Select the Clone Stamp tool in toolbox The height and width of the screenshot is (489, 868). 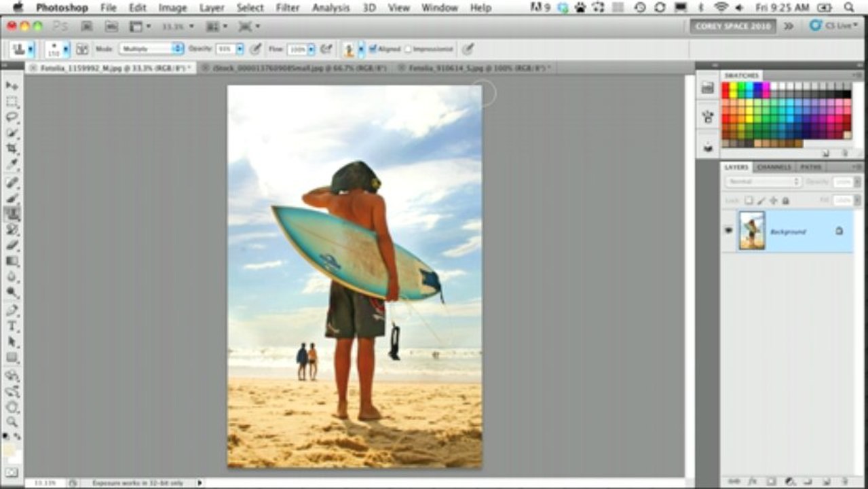[x=12, y=214]
